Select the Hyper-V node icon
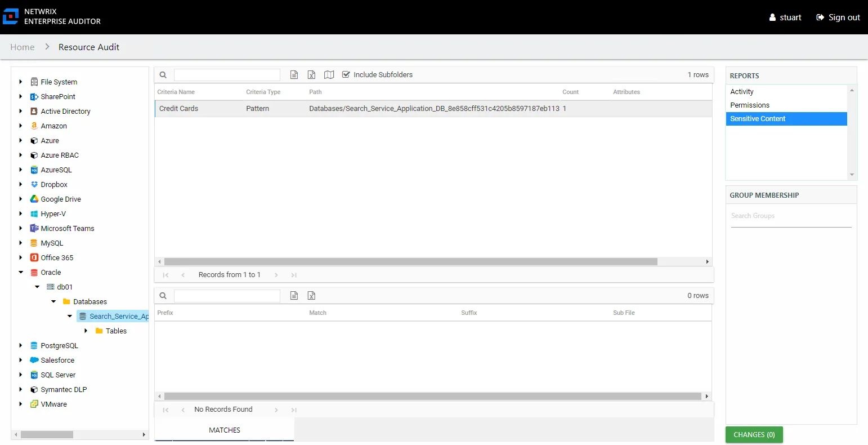Image resolution: width=868 pixels, height=445 pixels. [x=34, y=213]
